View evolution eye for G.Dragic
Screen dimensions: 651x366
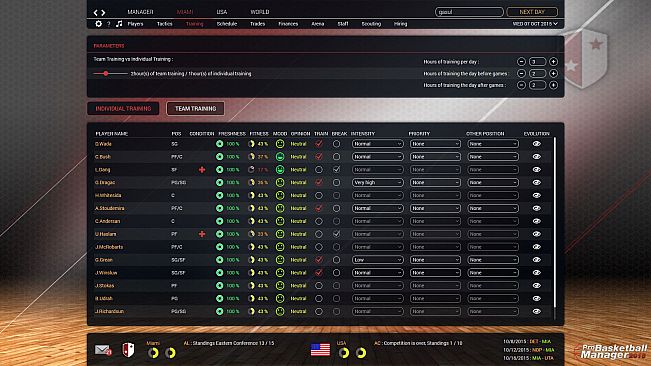537,183
